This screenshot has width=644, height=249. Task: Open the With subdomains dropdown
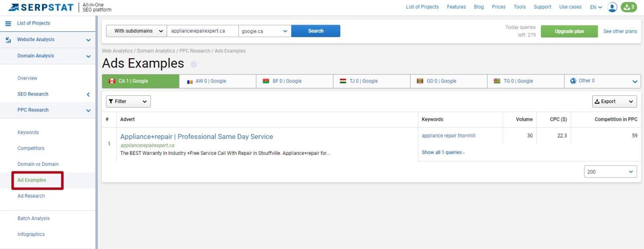coord(136,31)
